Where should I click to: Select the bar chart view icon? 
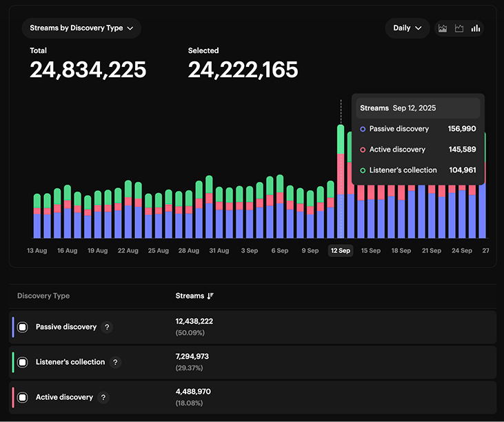coord(476,28)
